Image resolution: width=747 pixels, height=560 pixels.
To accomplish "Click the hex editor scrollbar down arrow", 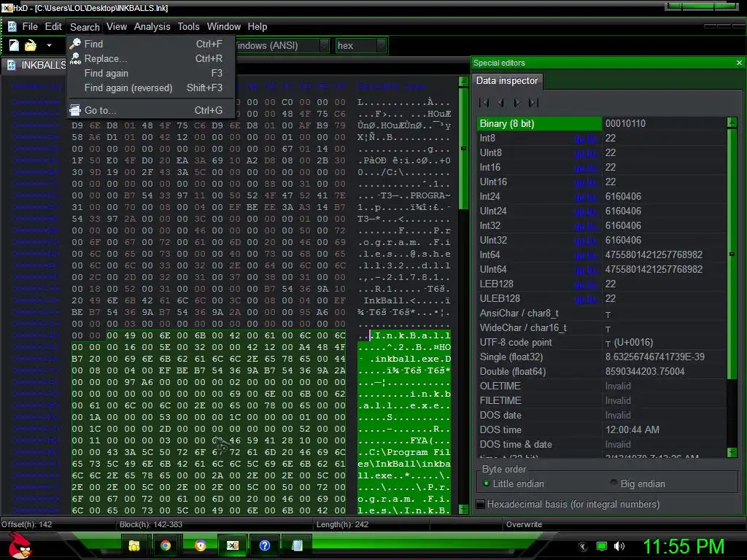I will (x=463, y=509).
